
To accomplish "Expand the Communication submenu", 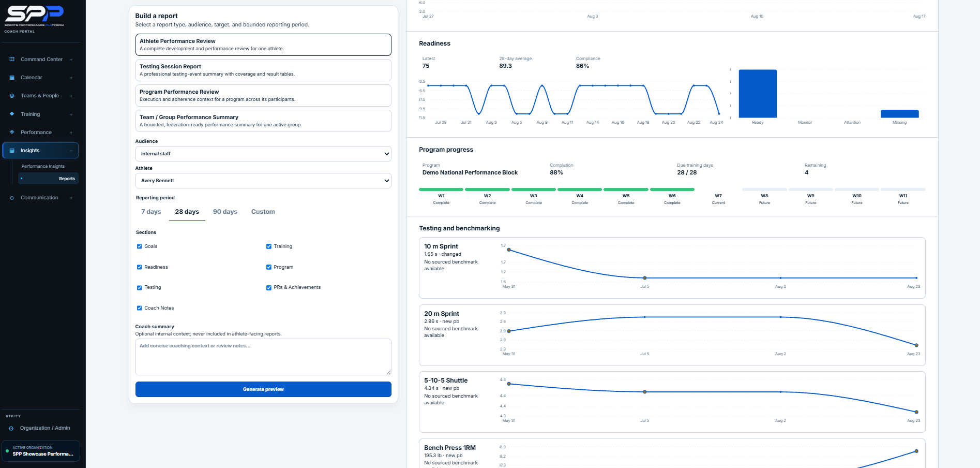I will pos(71,198).
